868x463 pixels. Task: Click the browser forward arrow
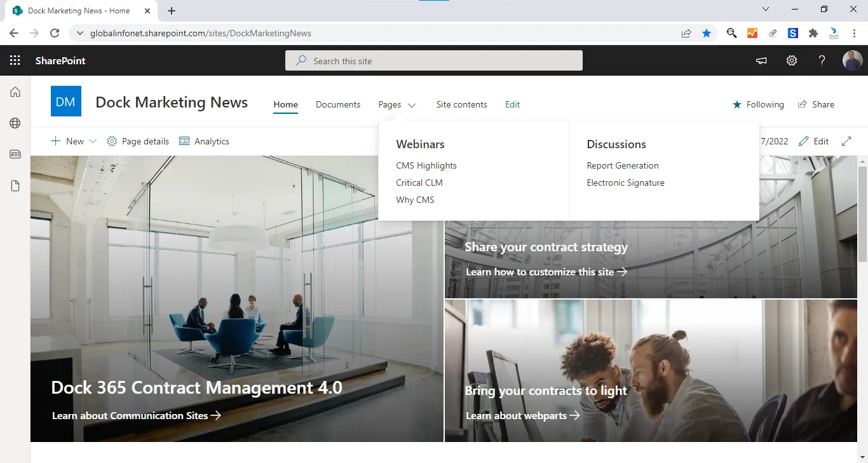coord(34,33)
